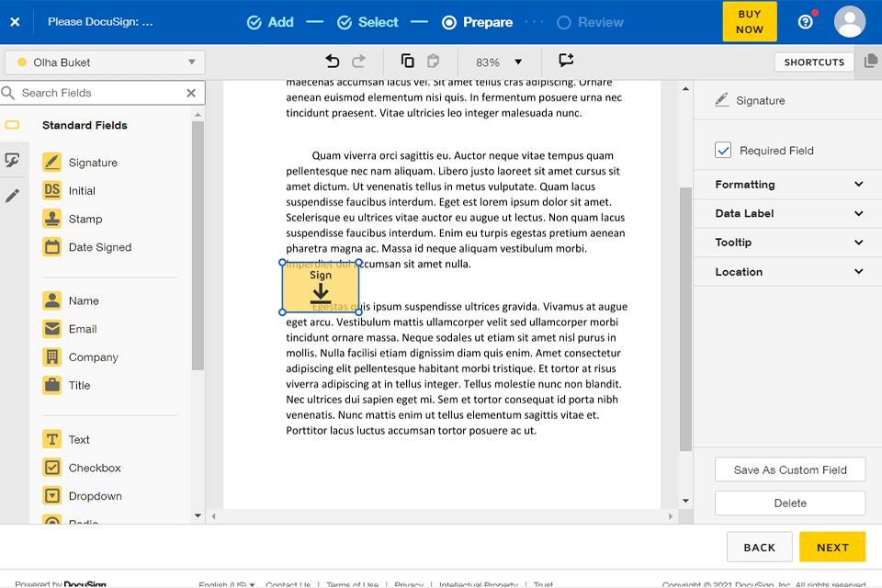
Task: Select the Signature field icon
Action: click(52, 163)
